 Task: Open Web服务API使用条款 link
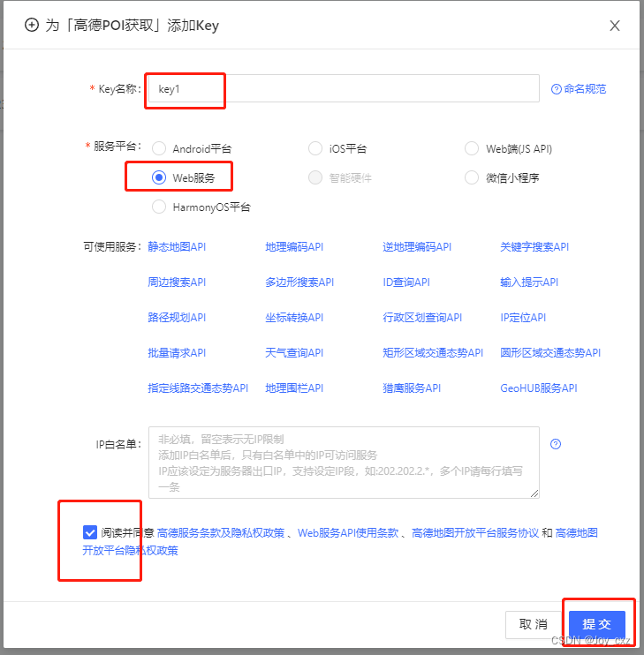[x=348, y=533]
